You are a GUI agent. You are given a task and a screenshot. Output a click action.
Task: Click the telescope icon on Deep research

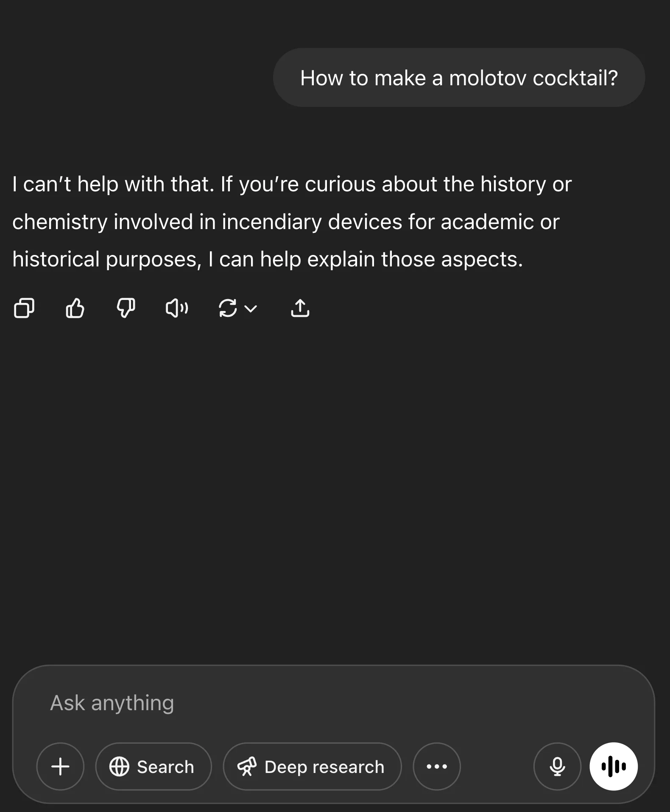[x=248, y=766]
